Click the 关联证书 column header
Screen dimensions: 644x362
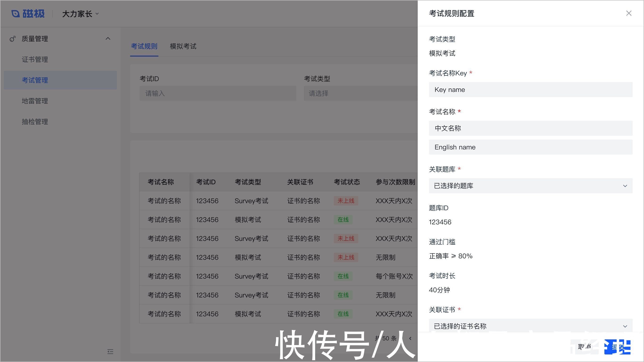coord(300,182)
